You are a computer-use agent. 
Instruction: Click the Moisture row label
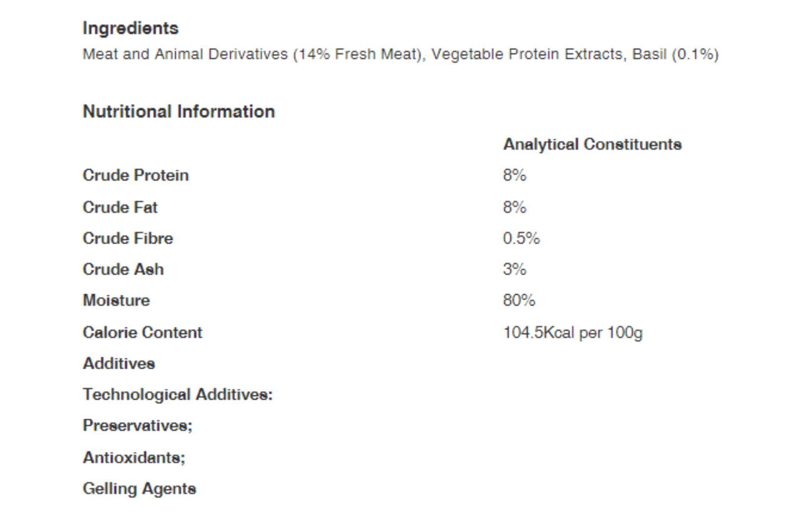(116, 301)
